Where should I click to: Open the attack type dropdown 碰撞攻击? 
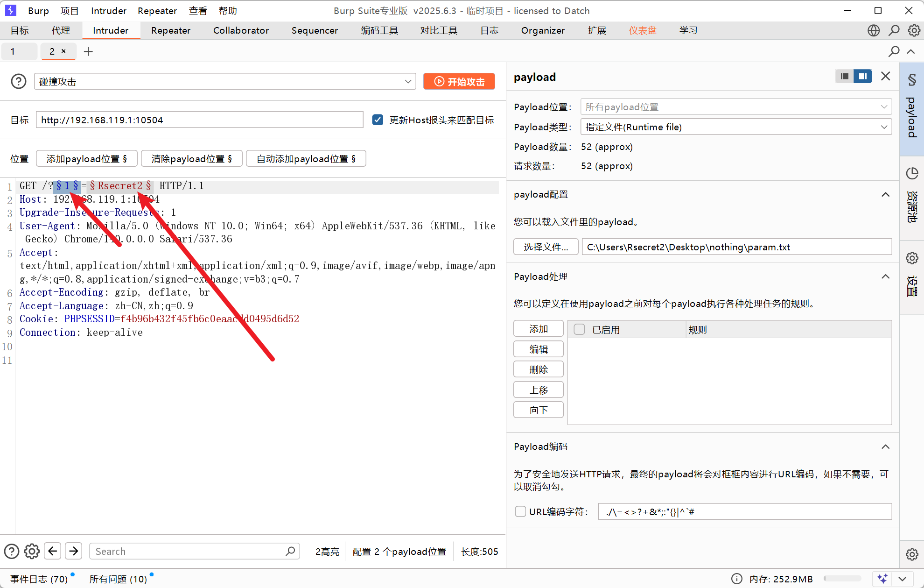pos(224,82)
